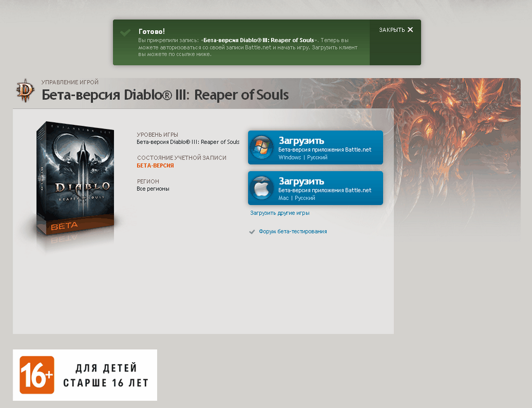Click the green checkmark icon in the notification
532x408 pixels.
tap(125, 33)
